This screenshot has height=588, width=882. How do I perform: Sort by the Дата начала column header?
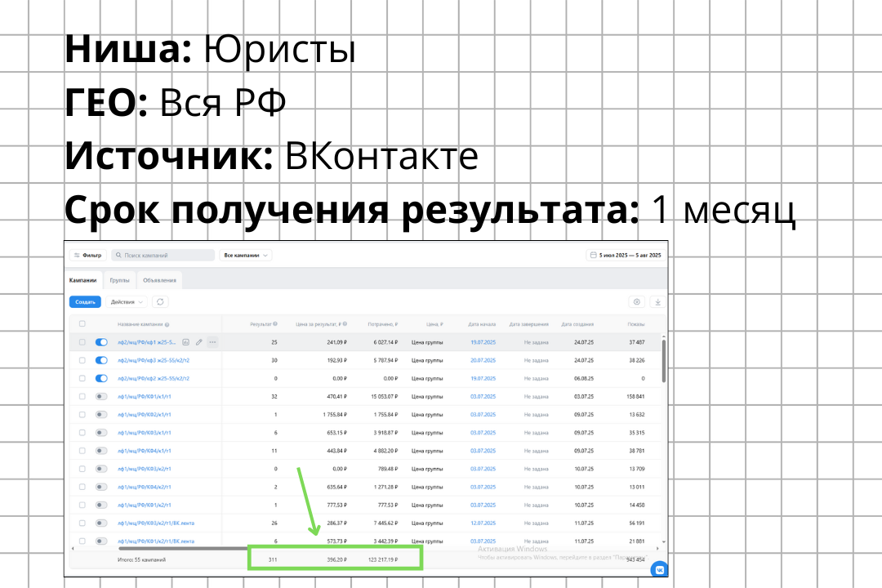[x=482, y=324]
